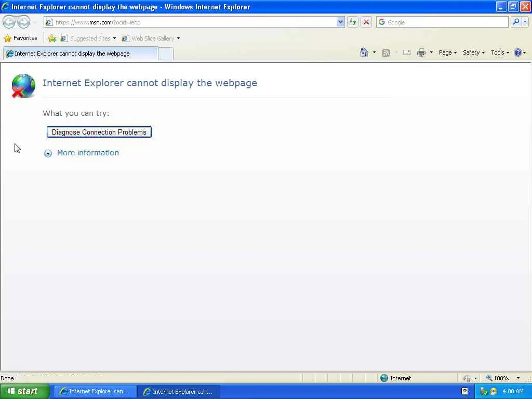Click the More information link
Image resolution: width=532 pixels, height=399 pixels.
[88, 153]
